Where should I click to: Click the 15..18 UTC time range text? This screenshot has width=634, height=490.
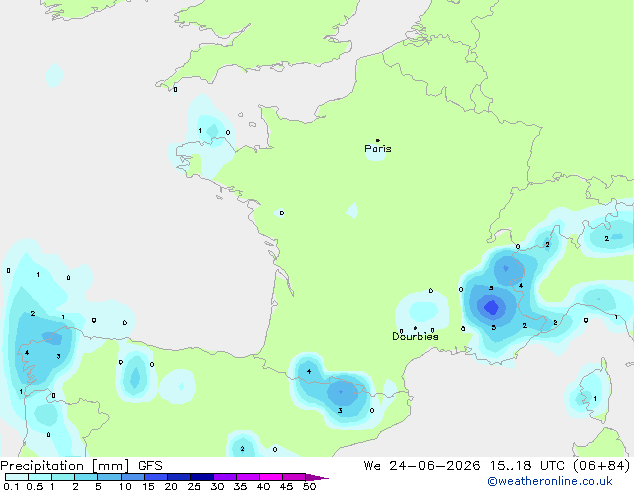(528, 466)
